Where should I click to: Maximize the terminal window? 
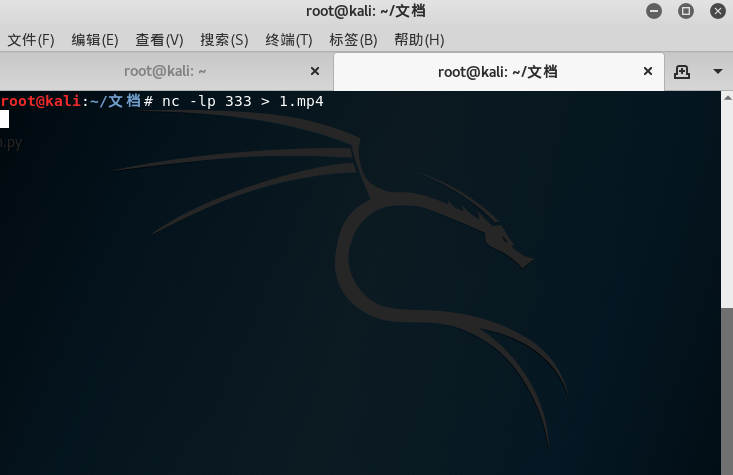[x=686, y=11]
